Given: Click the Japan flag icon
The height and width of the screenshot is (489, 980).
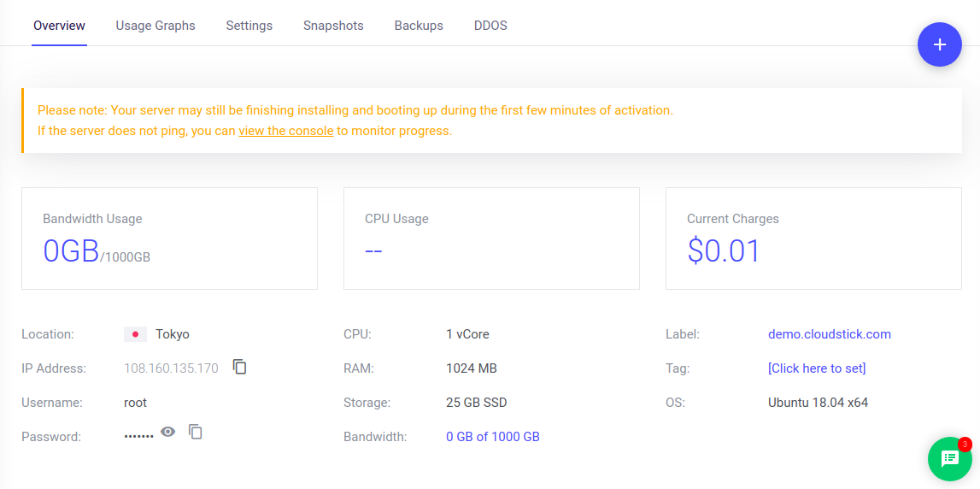Looking at the screenshot, I should click(x=135, y=334).
